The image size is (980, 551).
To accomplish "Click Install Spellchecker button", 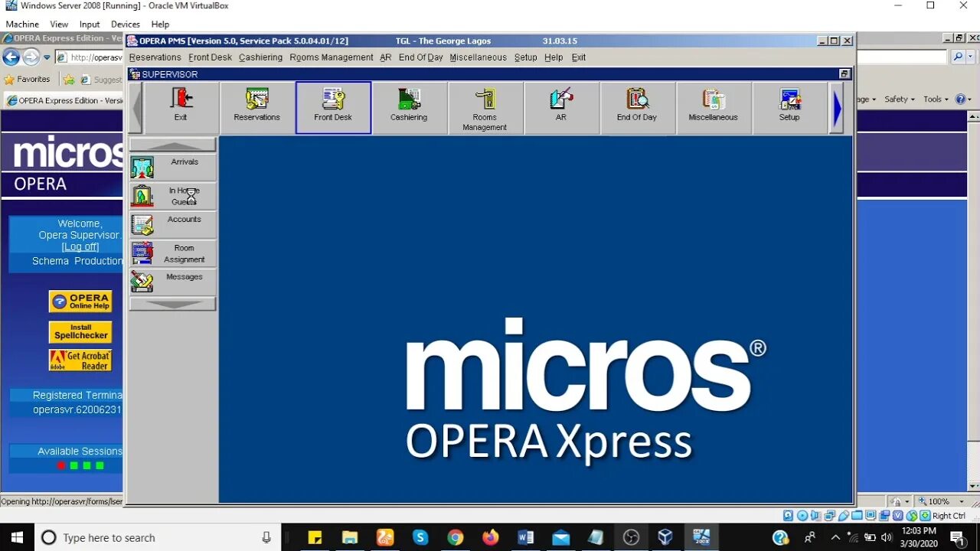I will point(80,331).
